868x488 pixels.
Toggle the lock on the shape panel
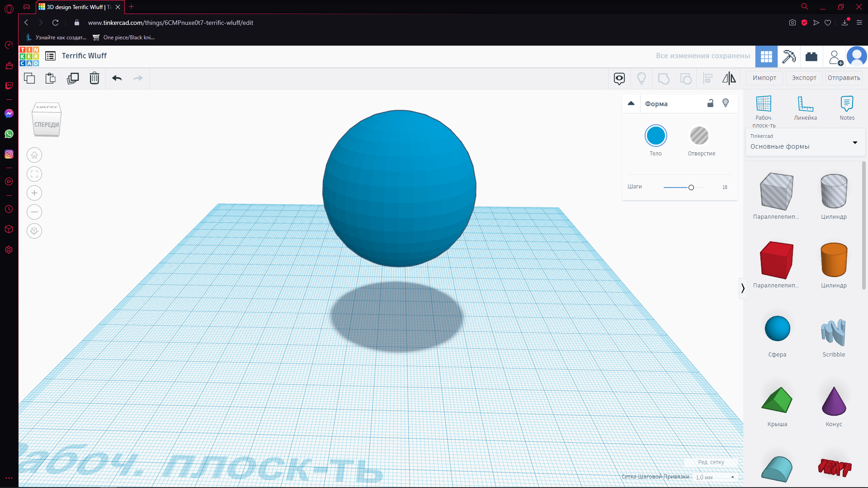pyautogui.click(x=710, y=103)
